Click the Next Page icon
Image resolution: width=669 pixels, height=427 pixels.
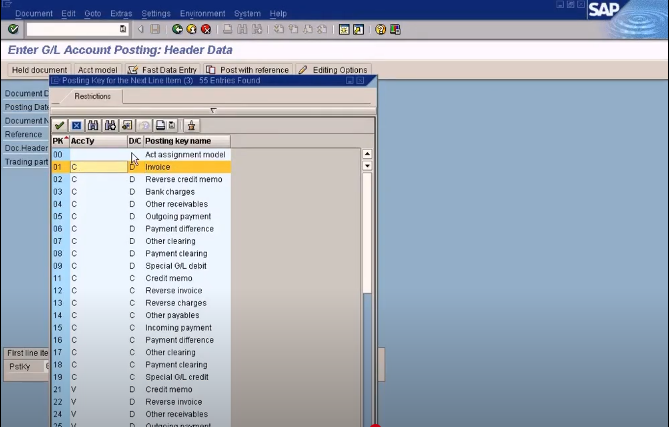tap(308, 29)
